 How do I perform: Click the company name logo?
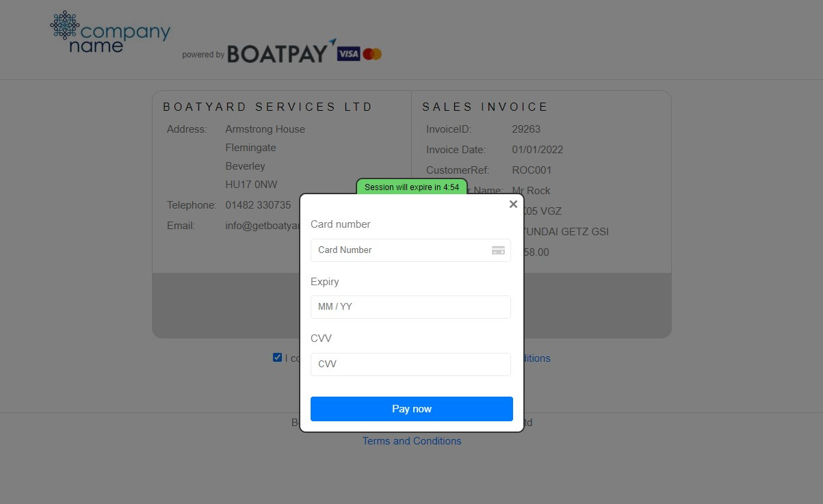pyautogui.click(x=110, y=32)
